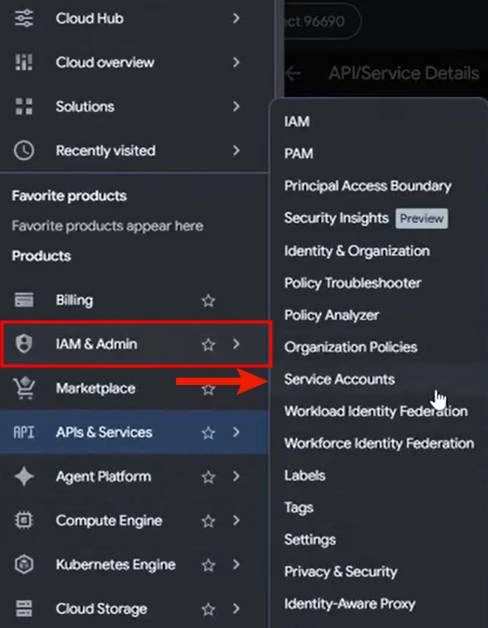This screenshot has height=628, width=488.
Task: Click the Cloud overview dashboard icon
Action: (x=24, y=62)
